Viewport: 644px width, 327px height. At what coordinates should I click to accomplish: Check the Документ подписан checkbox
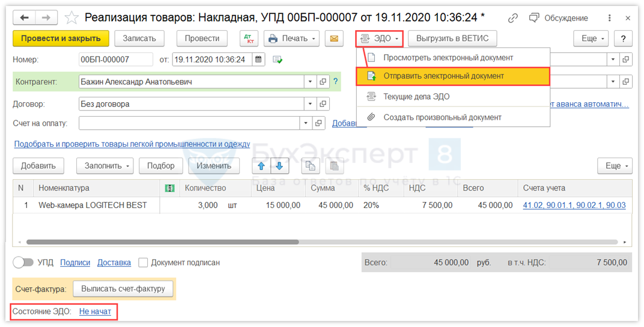click(143, 263)
